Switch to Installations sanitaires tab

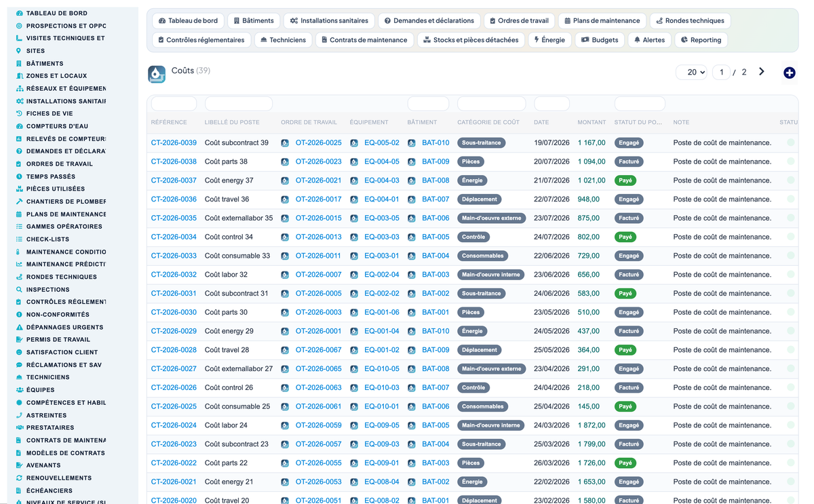[x=329, y=21]
